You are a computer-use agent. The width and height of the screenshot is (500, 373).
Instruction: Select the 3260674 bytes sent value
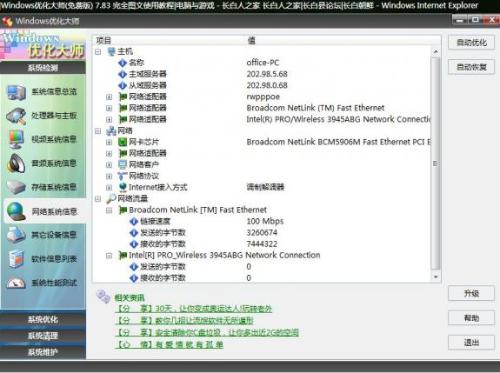tap(262, 233)
